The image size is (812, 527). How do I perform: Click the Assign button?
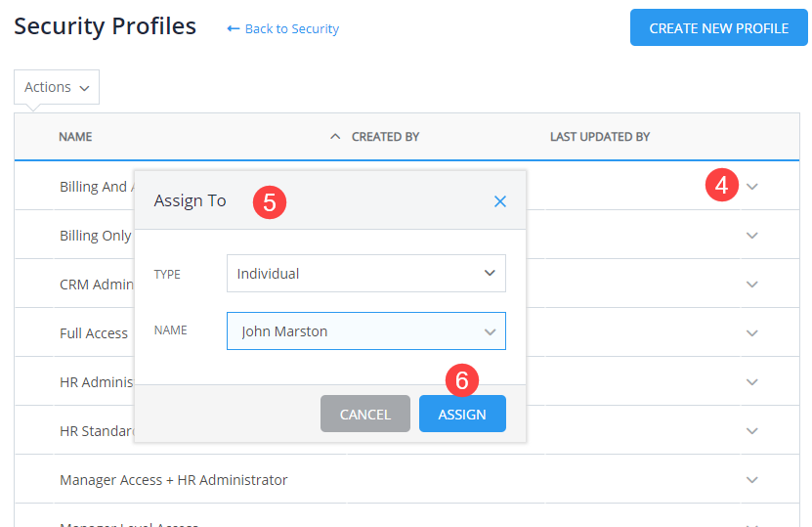(x=462, y=414)
